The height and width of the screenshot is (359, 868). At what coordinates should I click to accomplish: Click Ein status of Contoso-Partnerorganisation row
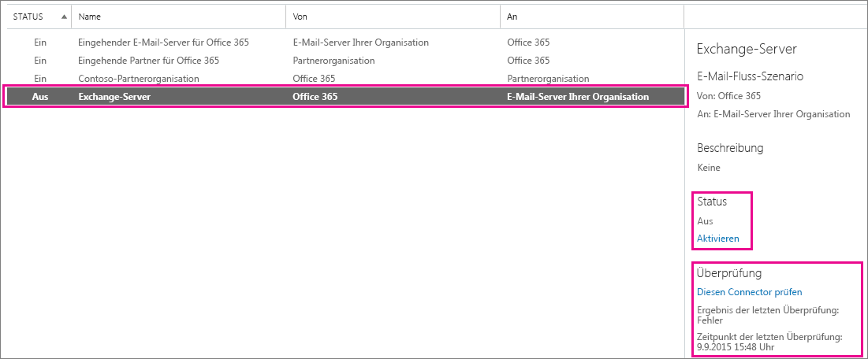[x=40, y=79]
